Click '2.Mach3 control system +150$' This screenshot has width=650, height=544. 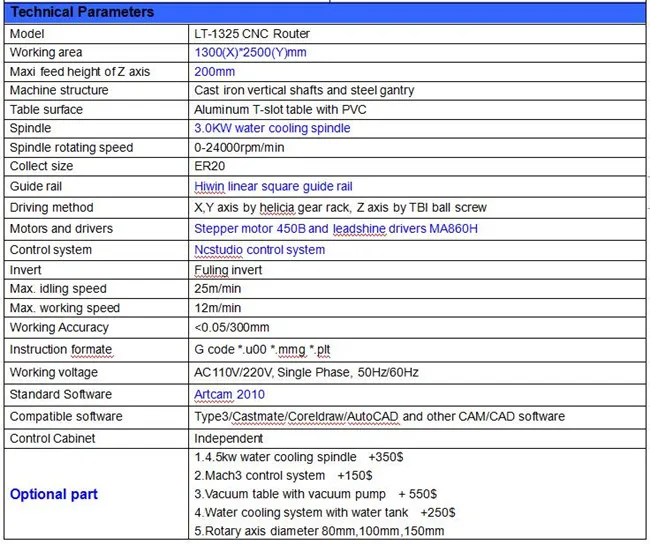click(284, 476)
